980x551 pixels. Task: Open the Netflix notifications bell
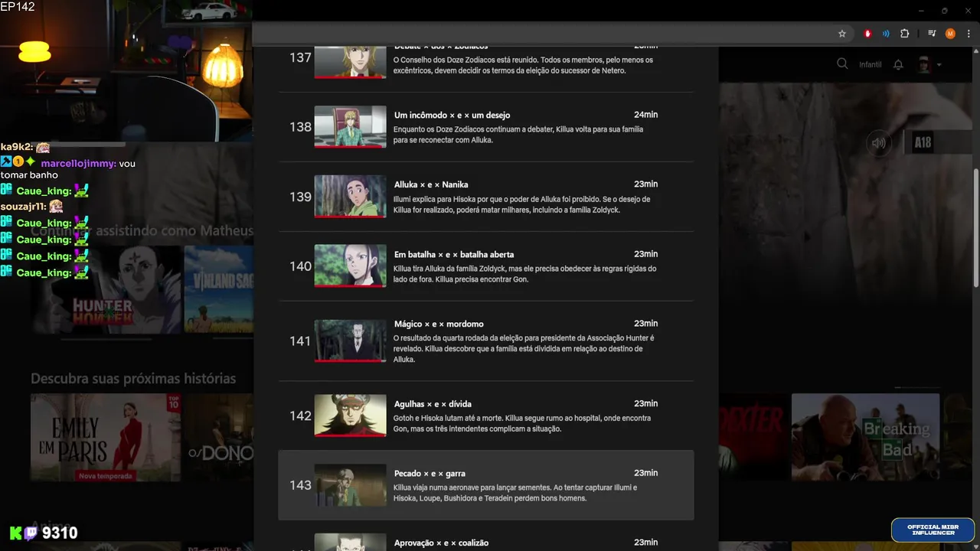(x=898, y=64)
